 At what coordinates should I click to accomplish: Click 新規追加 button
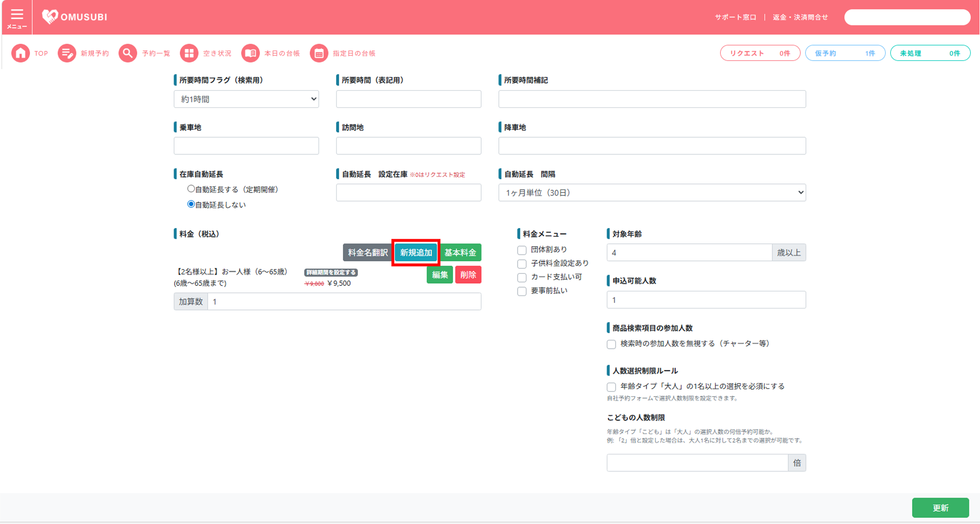[416, 253]
